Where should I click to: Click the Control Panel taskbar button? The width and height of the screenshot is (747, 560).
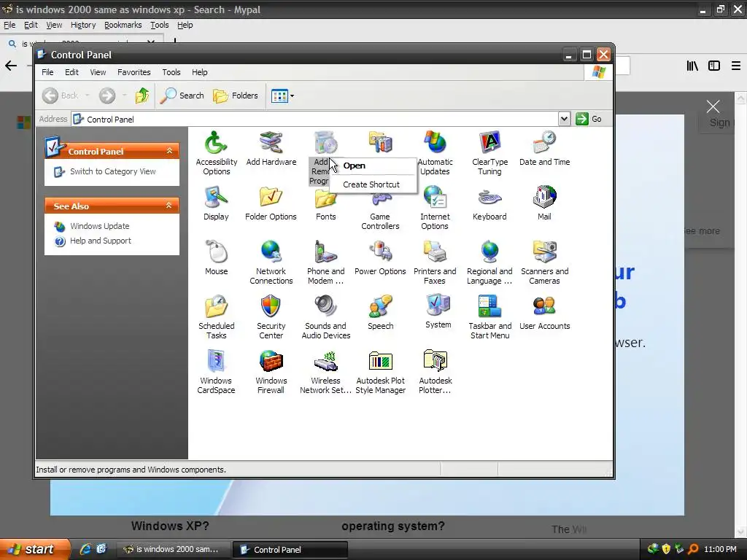point(290,550)
